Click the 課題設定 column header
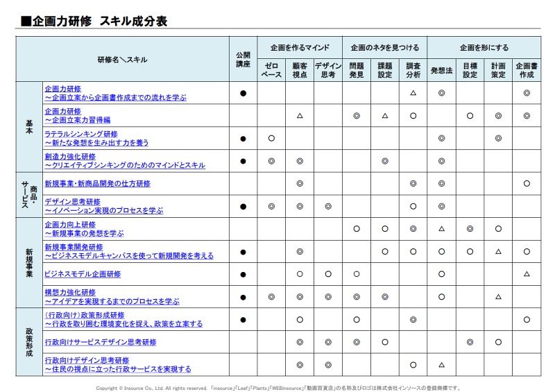This screenshot has width=555, height=392. (385, 70)
